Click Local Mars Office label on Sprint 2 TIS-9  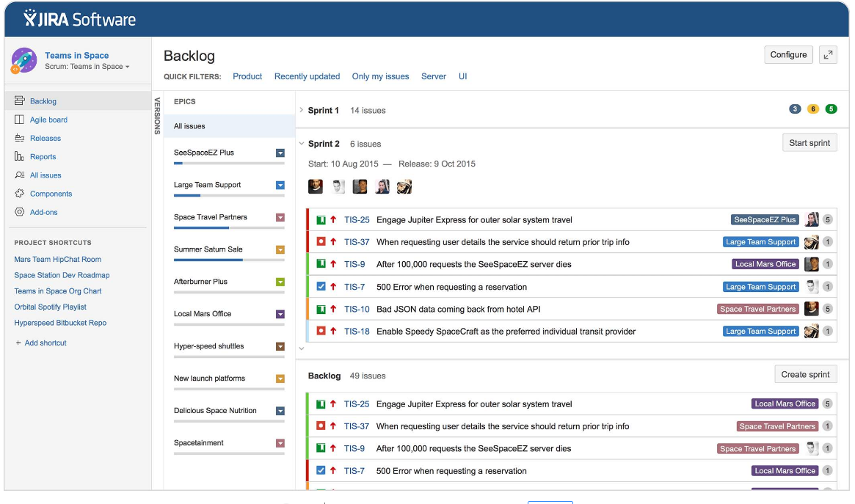coord(765,264)
